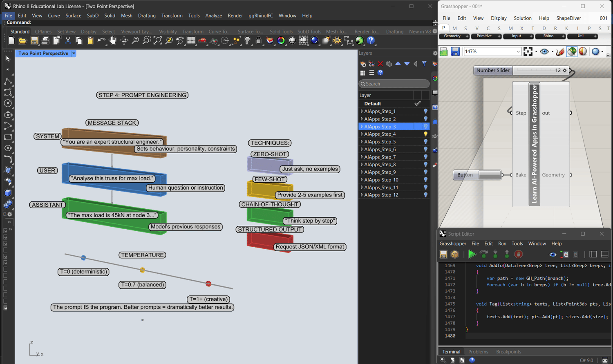This screenshot has width=613, height=364.
Task: Click the red stop sign icon in Script Editor
Action: (x=518, y=254)
